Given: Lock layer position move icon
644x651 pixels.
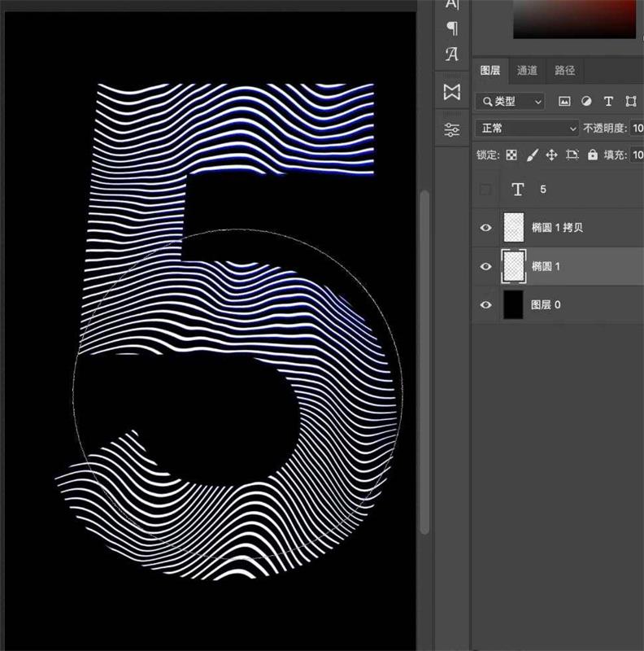Looking at the screenshot, I should coord(551,155).
